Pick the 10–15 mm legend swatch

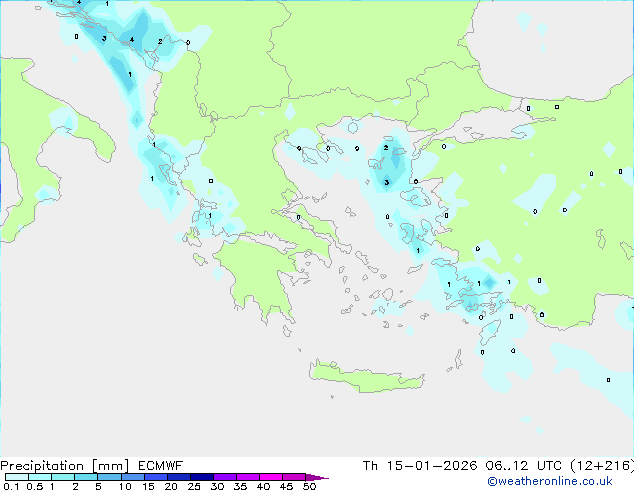click(132, 477)
